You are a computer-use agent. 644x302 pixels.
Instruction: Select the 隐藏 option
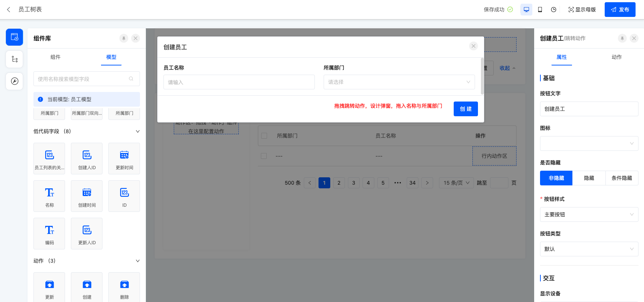tap(589, 178)
